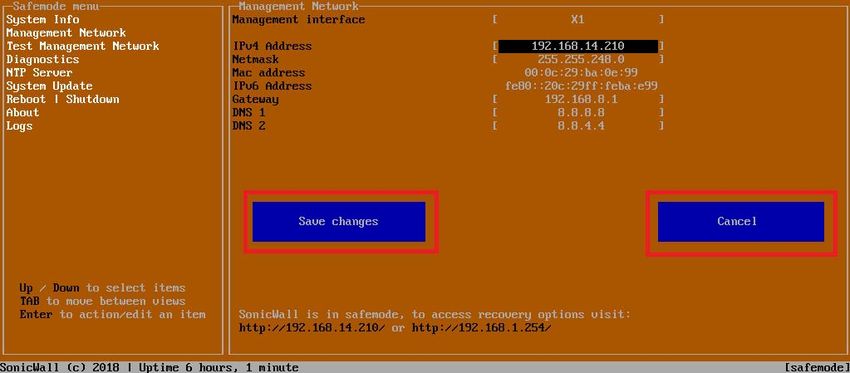Open Reboot | Shutdown option

click(x=63, y=99)
